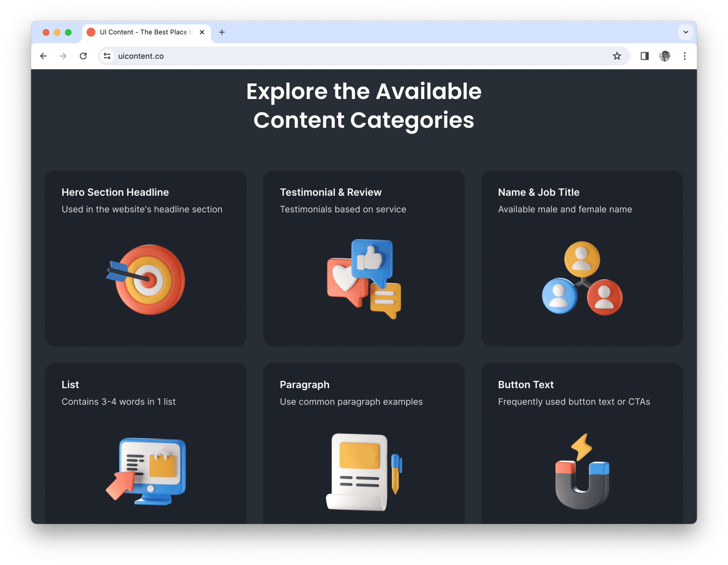Viewport: 728px width, 565px height.
Task: Toggle the browser side panel icon
Action: (x=645, y=56)
